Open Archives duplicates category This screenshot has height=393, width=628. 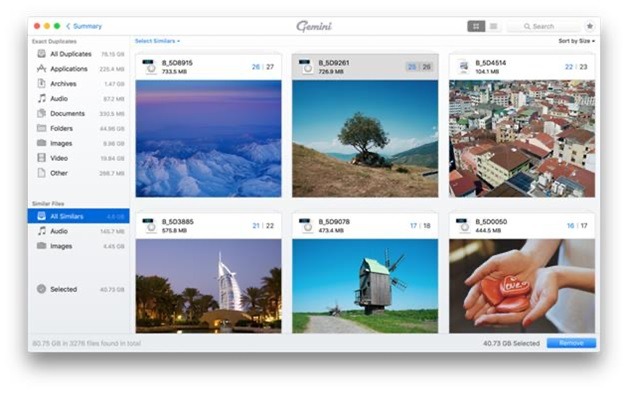[79, 84]
